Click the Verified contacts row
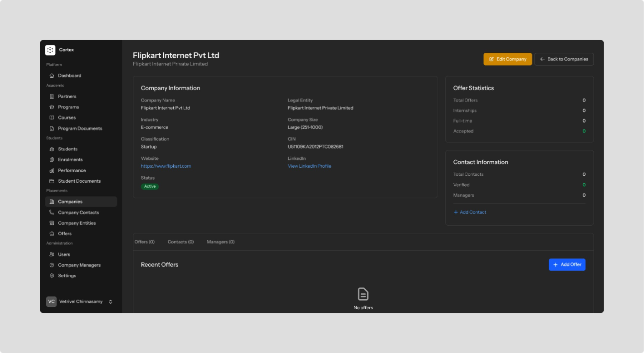Viewport: 644px width, 353px height. pos(519,185)
